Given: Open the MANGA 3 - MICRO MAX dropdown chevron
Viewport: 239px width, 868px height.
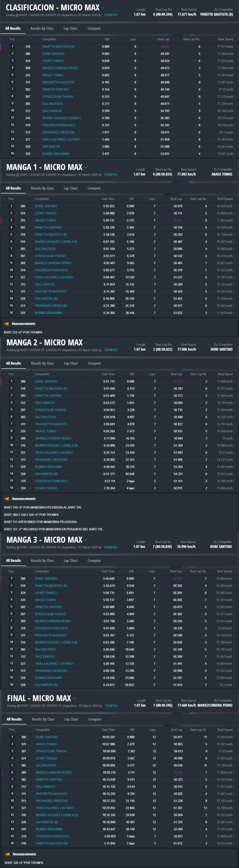Looking at the screenshot, I should point(86,539).
